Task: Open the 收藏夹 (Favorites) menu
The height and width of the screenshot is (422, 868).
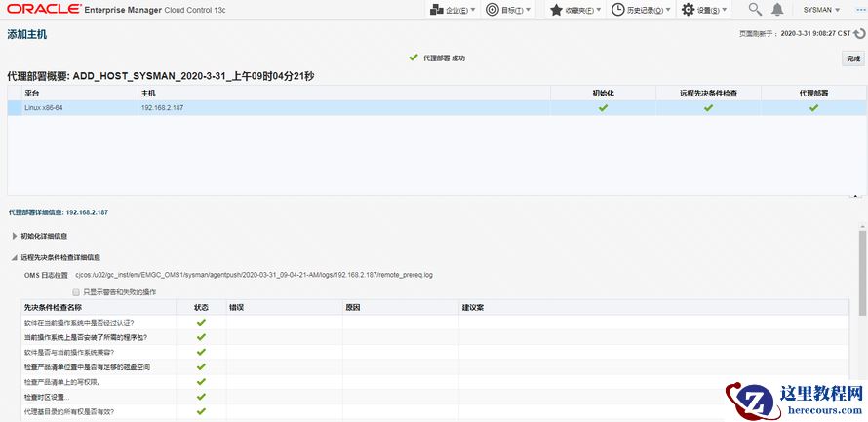Action: [x=575, y=10]
